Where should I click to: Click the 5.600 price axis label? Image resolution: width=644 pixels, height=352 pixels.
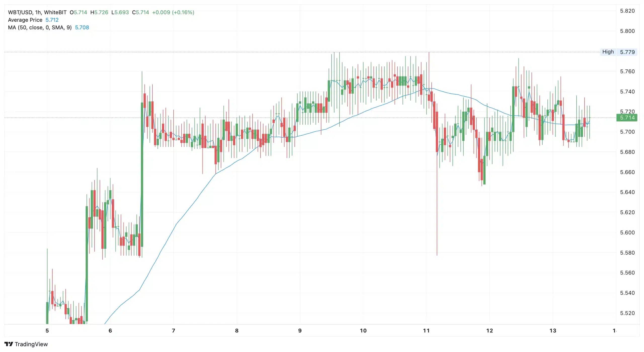pos(627,232)
